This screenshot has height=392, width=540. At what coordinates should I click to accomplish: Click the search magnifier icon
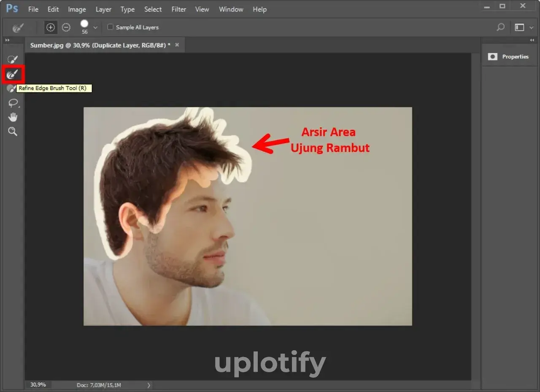coord(500,27)
